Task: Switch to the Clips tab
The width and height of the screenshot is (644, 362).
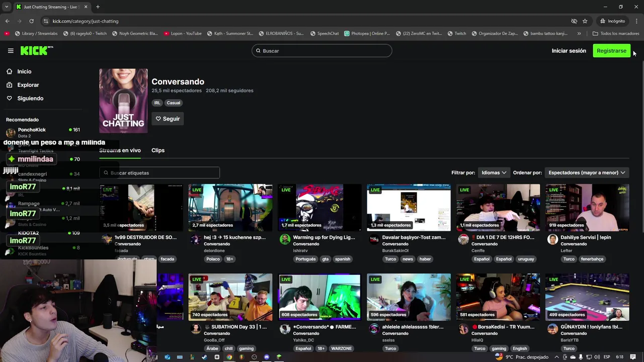Action: coord(158,150)
